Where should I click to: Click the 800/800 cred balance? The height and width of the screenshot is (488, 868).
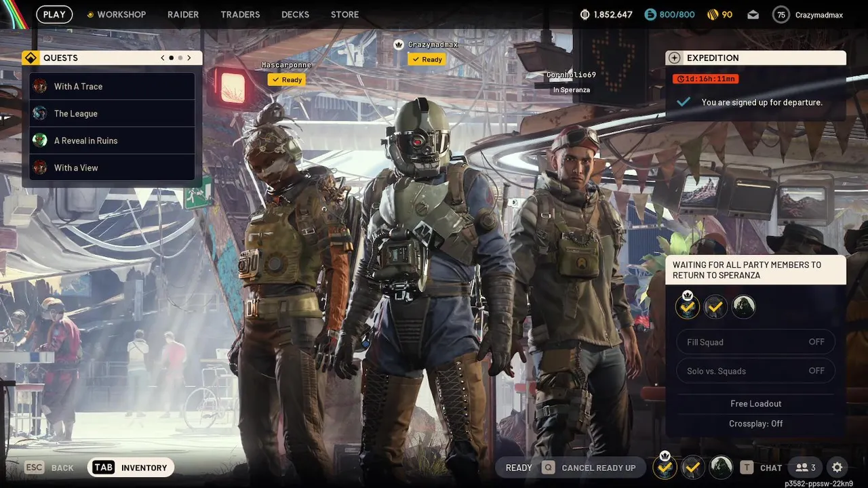676,14
